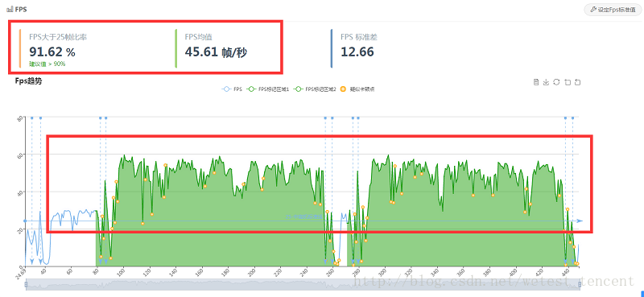Click the chart restore refresh icon
Screen dimensions: 644x297
[556, 82]
